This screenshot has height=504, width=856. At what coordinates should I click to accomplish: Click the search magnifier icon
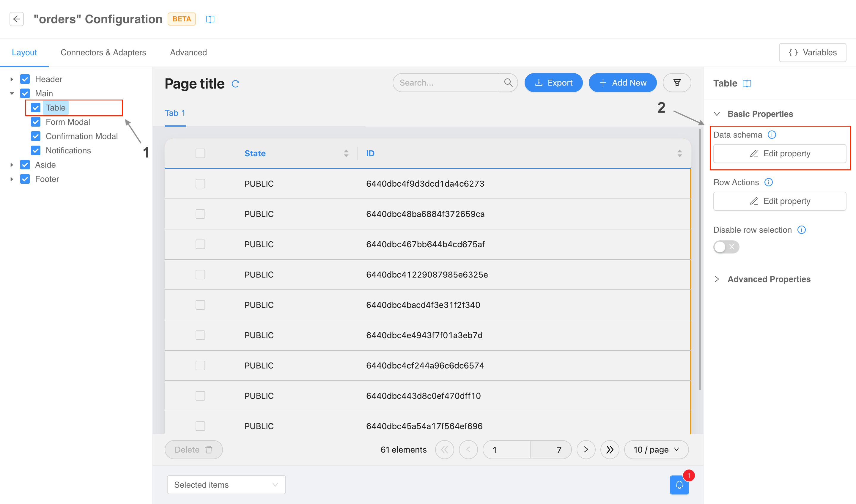point(508,83)
